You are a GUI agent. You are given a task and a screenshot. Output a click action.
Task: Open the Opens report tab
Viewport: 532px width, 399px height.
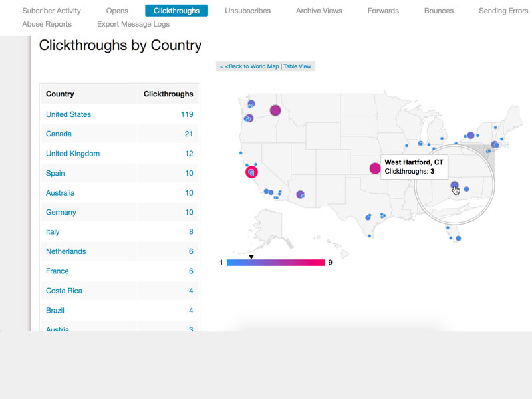(117, 11)
